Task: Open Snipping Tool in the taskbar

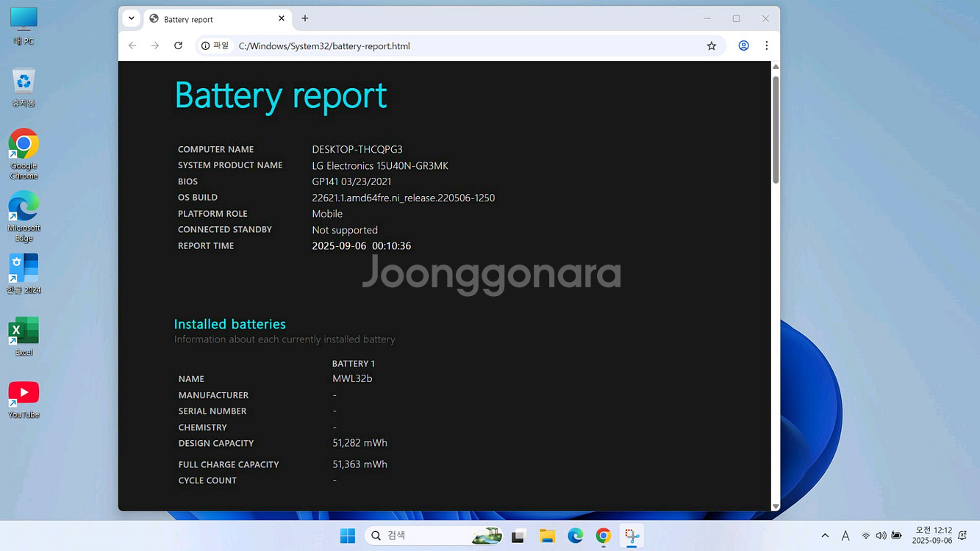Action: pos(632,536)
